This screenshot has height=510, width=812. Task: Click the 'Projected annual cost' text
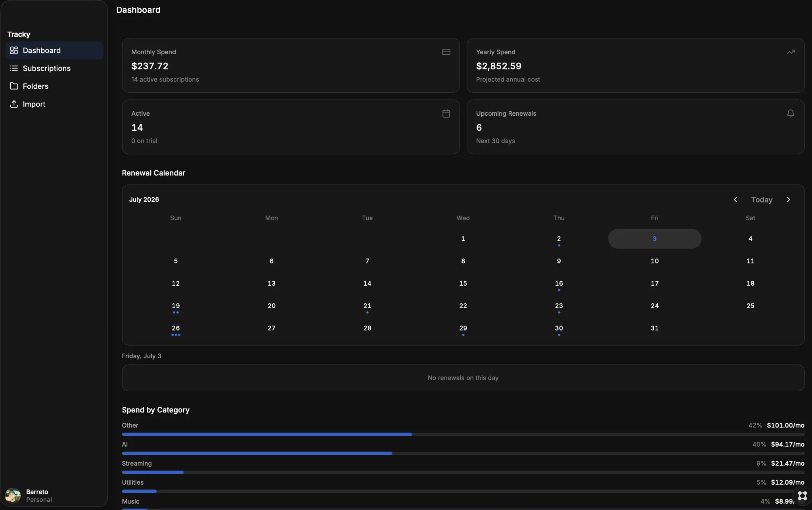tap(508, 79)
